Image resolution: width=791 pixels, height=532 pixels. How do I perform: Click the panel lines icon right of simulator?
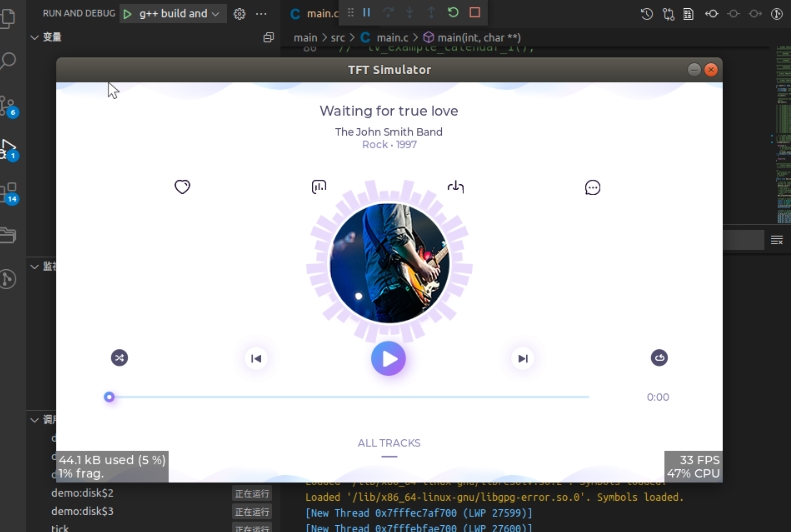[777, 241]
